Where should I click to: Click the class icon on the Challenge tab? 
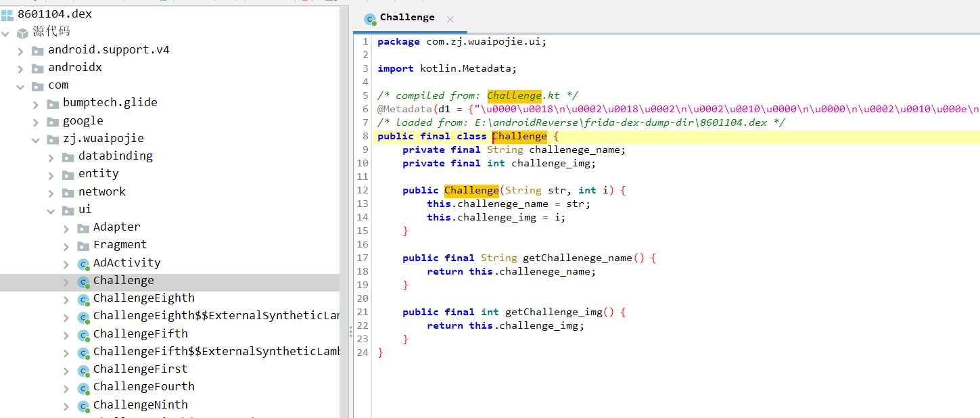coord(370,19)
